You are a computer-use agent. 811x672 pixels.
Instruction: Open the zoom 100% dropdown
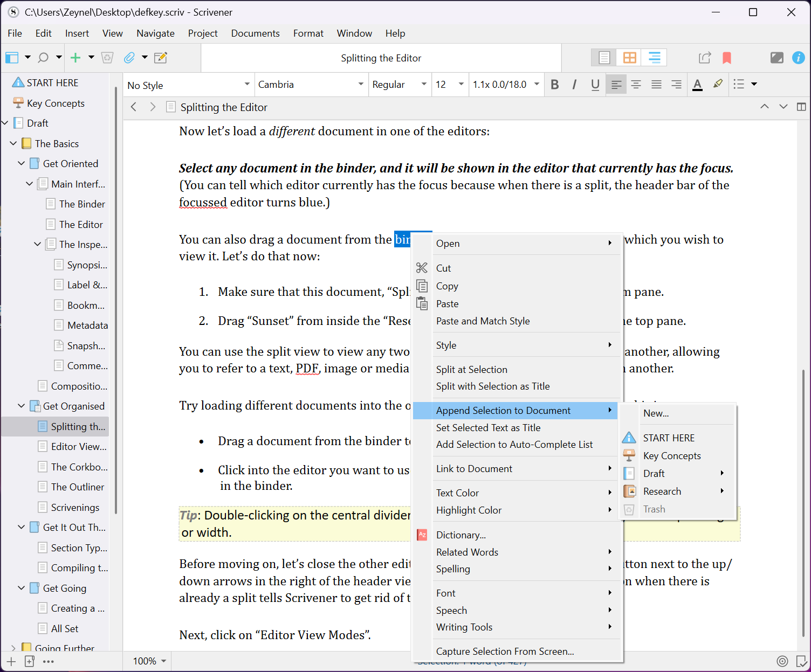tap(149, 661)
